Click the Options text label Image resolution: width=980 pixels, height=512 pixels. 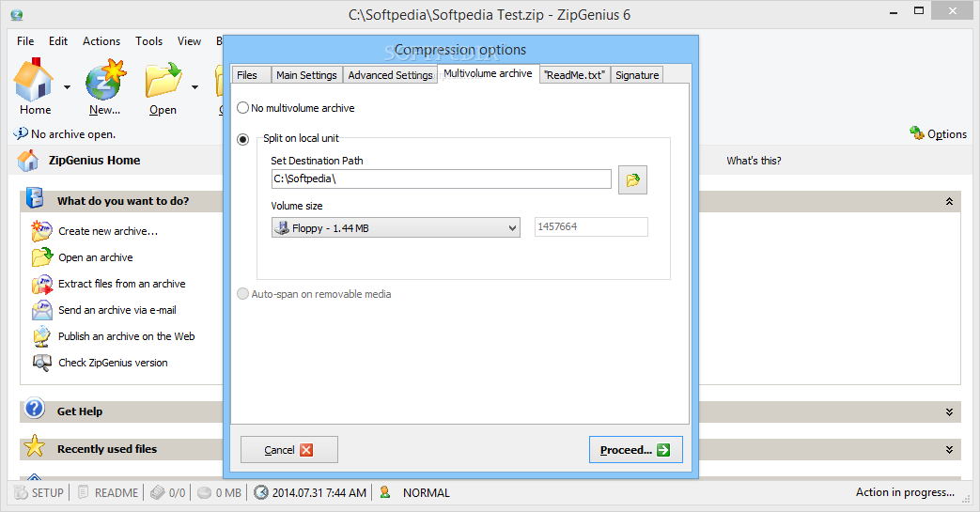tap(947, 133)
